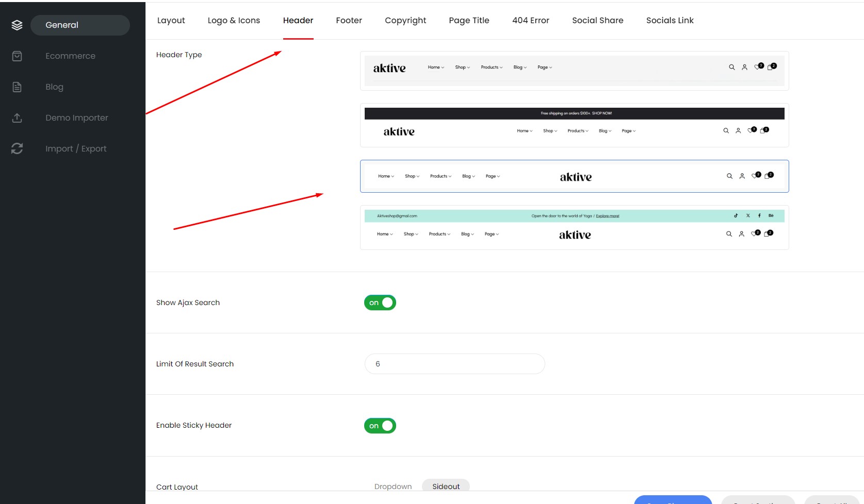Open the Logo & Icons tab

click(x=234, y=21)
